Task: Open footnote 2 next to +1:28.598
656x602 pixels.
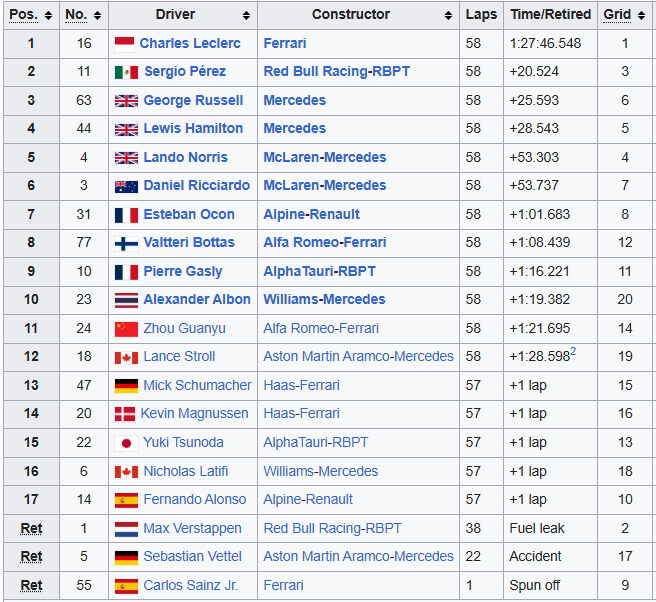Action: [x=573, y=351]
